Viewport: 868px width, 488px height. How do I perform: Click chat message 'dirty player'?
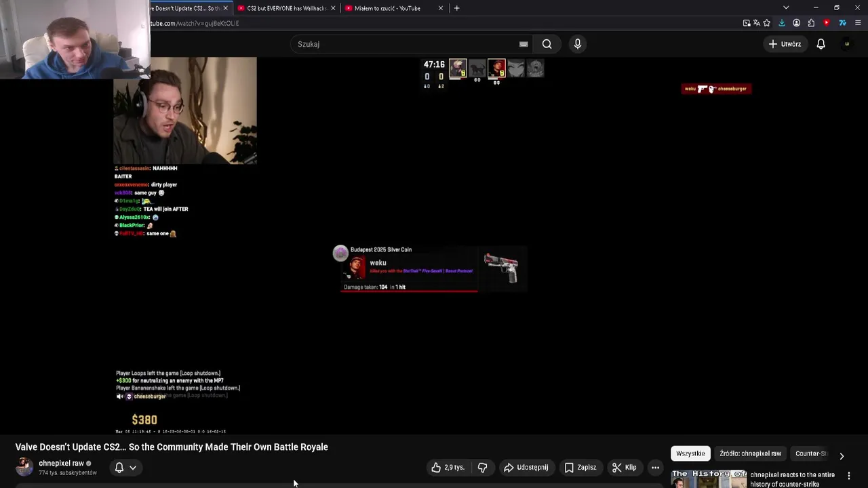[x=164, y=184]
